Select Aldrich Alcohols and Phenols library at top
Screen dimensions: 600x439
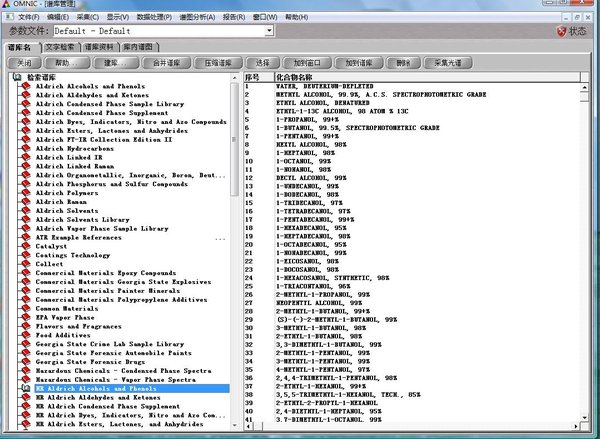[x=90, y=86]
